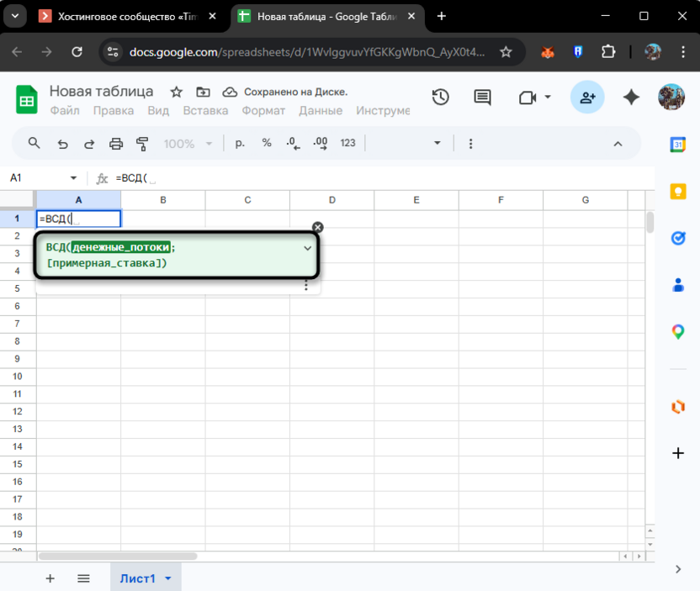
Task: Open the Файл menu
Action: [65, 110]
